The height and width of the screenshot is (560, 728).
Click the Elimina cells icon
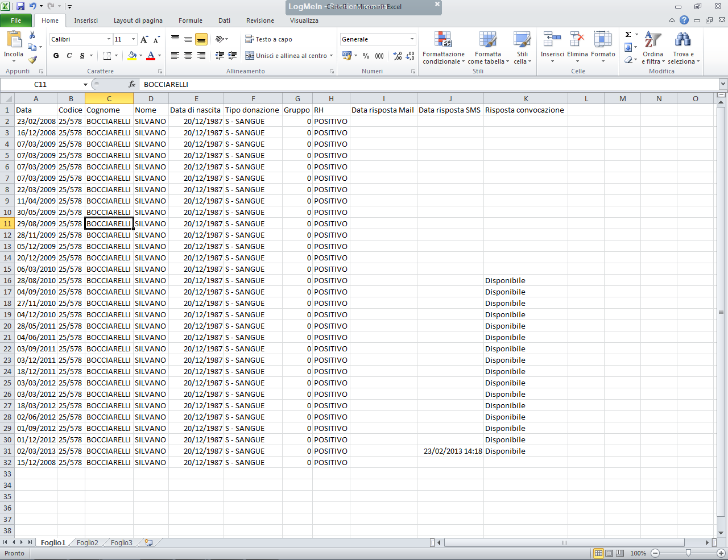pos(577,40)
